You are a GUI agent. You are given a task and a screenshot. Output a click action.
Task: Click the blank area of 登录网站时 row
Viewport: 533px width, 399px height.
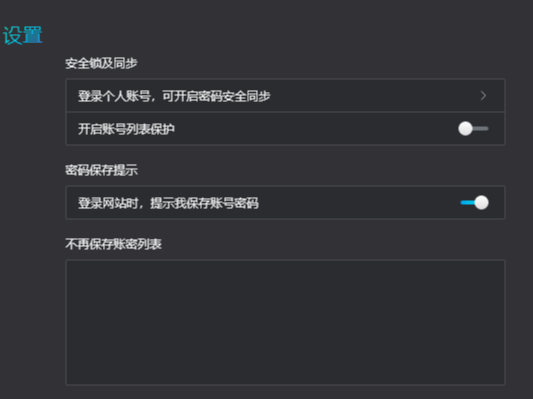click(359, 203)
